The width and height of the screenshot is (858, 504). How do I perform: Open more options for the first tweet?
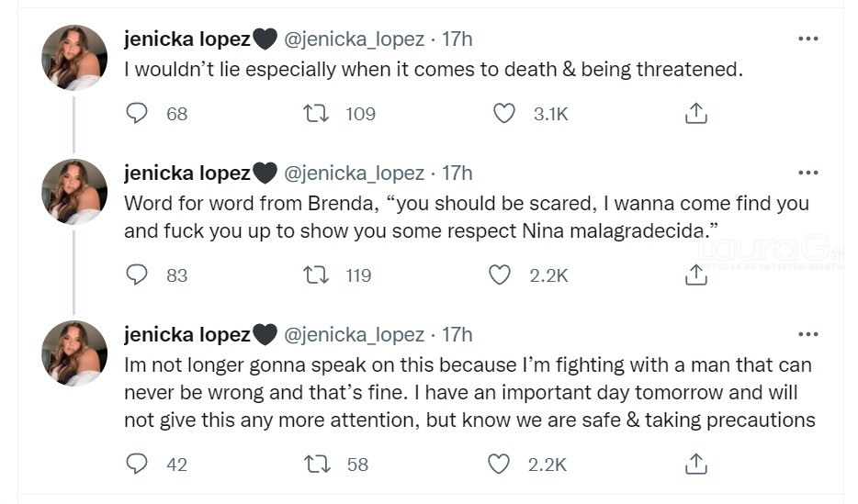tap(807, 39)
